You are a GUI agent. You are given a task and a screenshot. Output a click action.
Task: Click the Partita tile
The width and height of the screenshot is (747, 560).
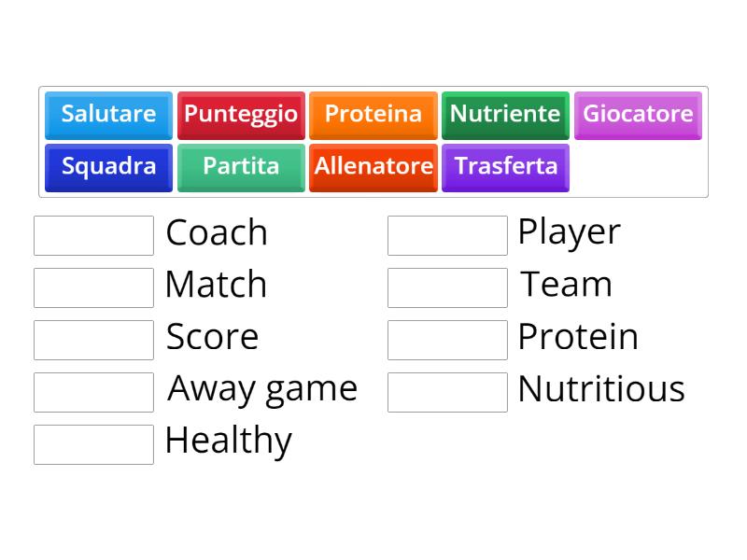point(241,167)
